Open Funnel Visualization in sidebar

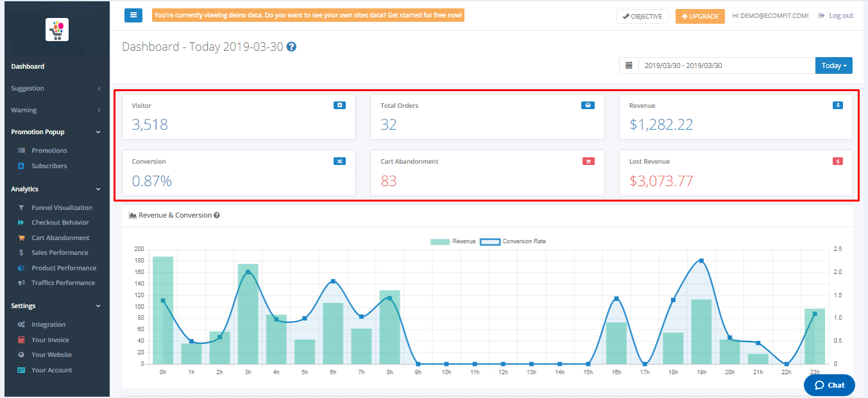point(62,207)
